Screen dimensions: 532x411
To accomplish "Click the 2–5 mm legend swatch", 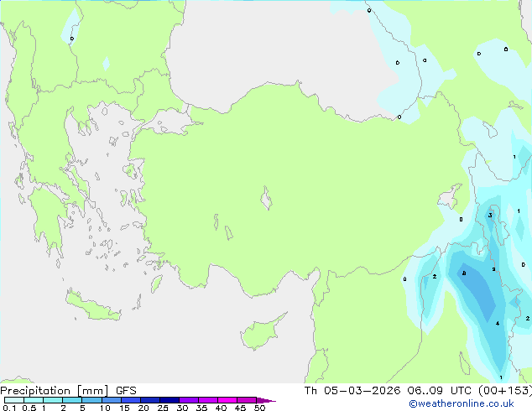I will [x=72, y=400].
